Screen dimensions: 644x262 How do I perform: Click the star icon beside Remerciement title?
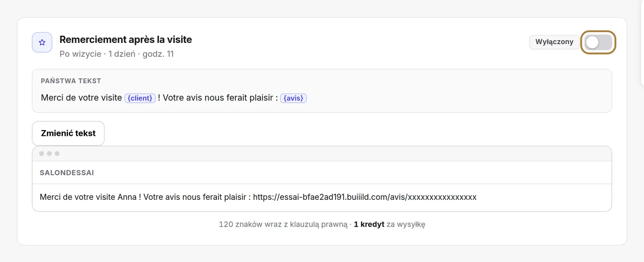[42, 42]
